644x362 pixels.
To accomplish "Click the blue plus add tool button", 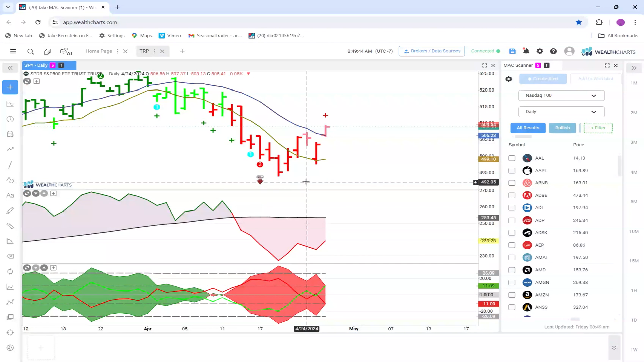I will click(x=10, y=87).
